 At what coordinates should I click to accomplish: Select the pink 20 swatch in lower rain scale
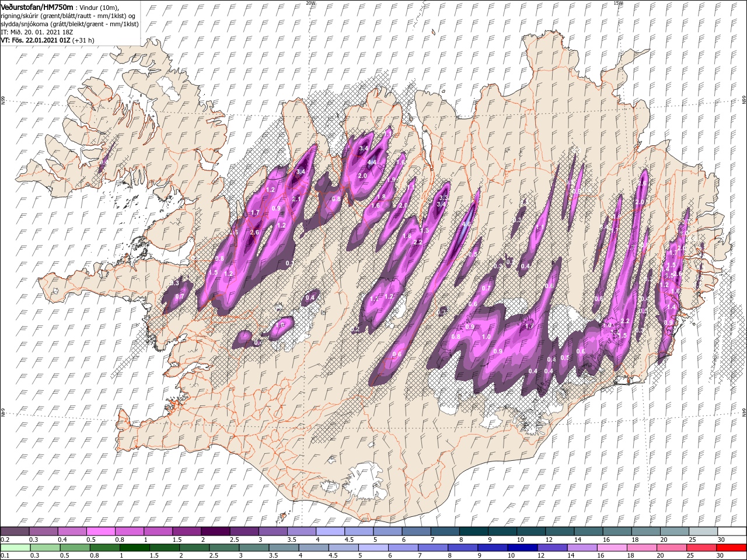pyautogui.click(x=672, y=548)
